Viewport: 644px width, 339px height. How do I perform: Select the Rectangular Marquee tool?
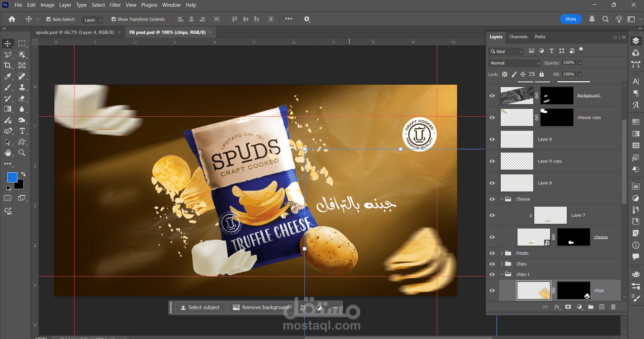click(x=22, y=43)
